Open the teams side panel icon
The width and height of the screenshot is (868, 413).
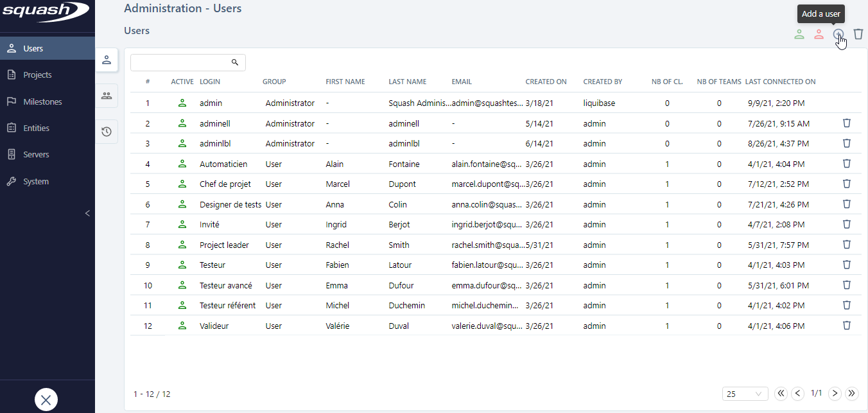[107, 96]
